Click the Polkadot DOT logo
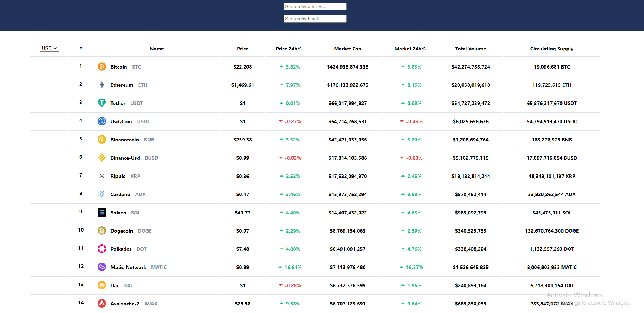The image size is (644, 313). coord(102,249)
